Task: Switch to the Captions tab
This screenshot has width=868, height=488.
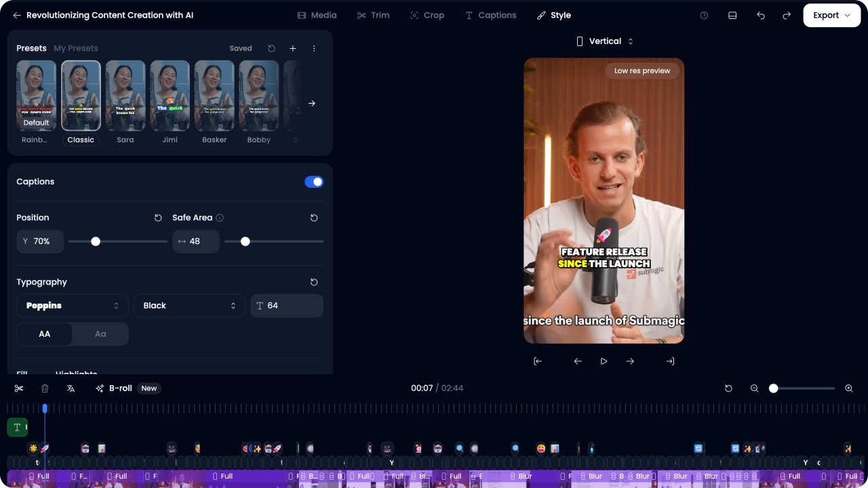Action: pyautogui.click(x=490, y=16)
